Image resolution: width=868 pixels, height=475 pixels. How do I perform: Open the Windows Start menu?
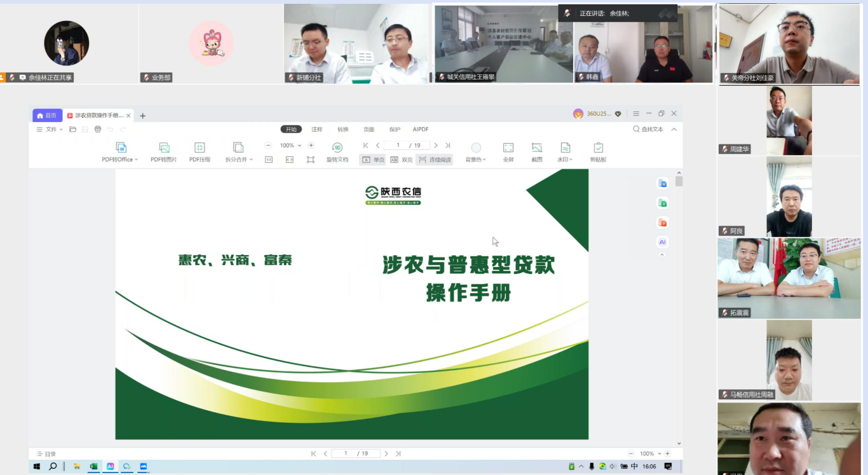pyautogui.click(x=37, y=466)
